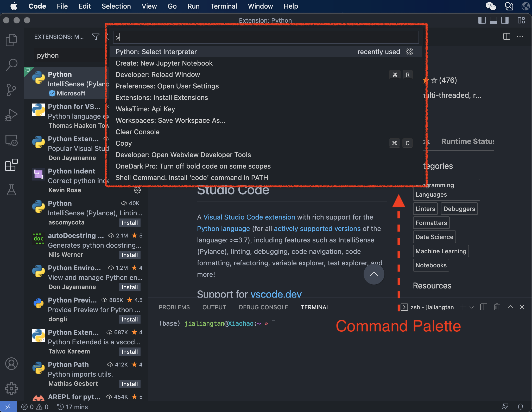532x412 pixels.
Task: Filter extensions with the funnel icon
Action: point(96,37)
